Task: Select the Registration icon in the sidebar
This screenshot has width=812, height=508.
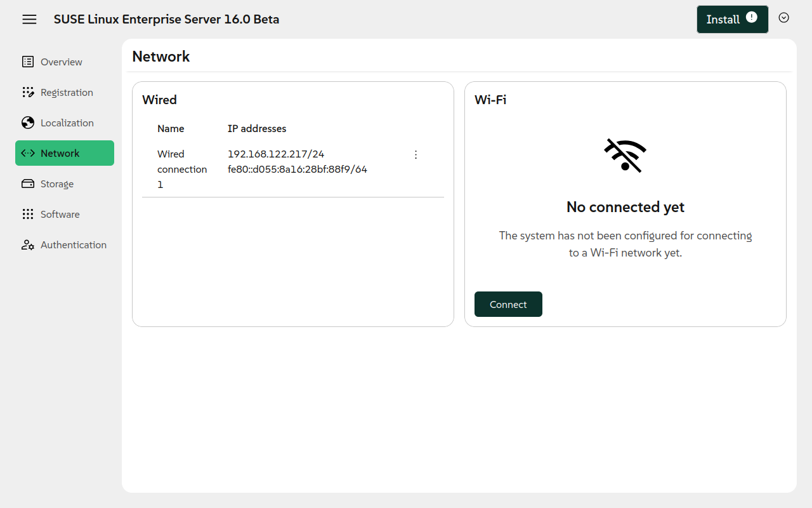Action: pyautogui.click(x=27, y=92)
